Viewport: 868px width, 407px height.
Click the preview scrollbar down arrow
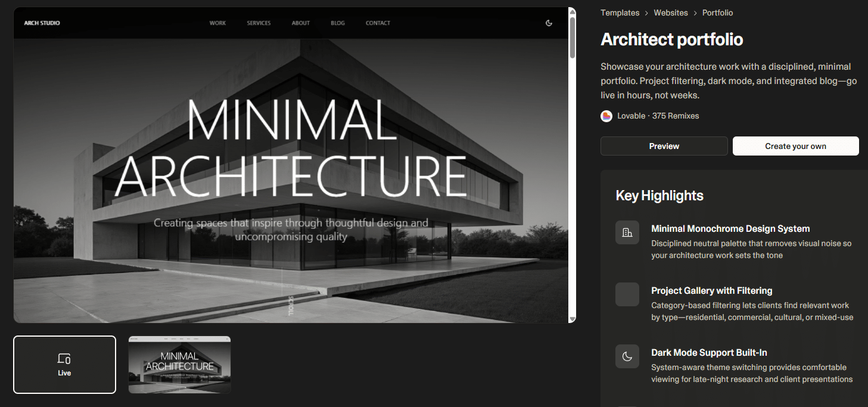coord(572,319)
